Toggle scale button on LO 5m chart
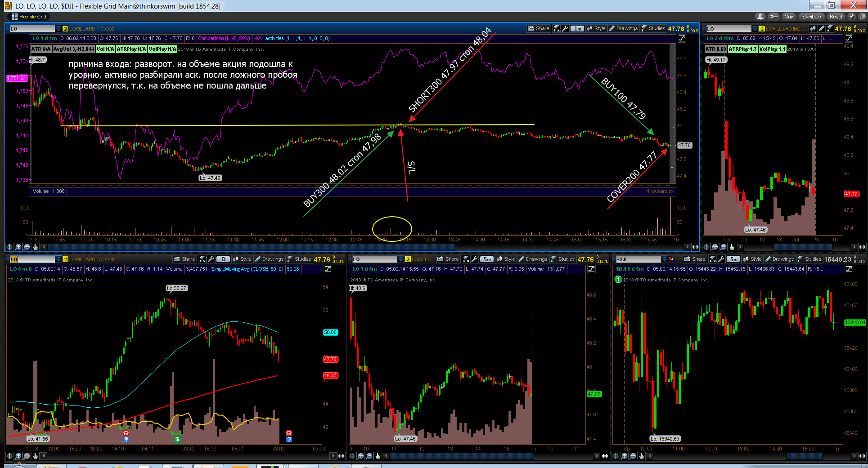 (591, 269)
